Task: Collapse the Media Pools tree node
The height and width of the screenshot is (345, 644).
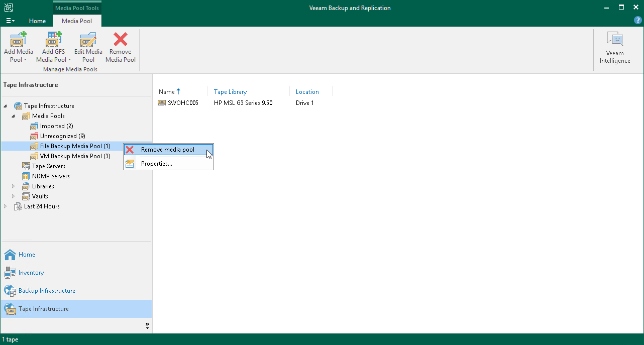Action: tap(14, 116)
